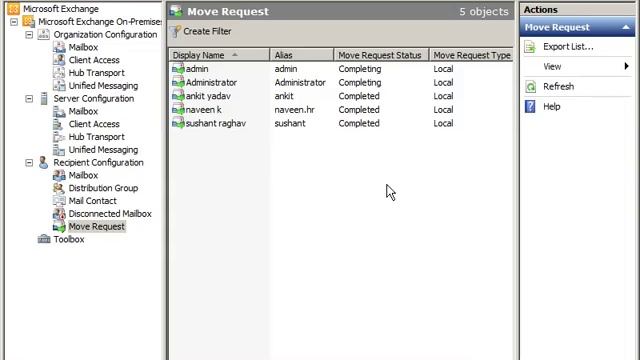Screen dimensions: 640x360
Task: Sort by Move Request Status column
Action: [x=381, y=55]
